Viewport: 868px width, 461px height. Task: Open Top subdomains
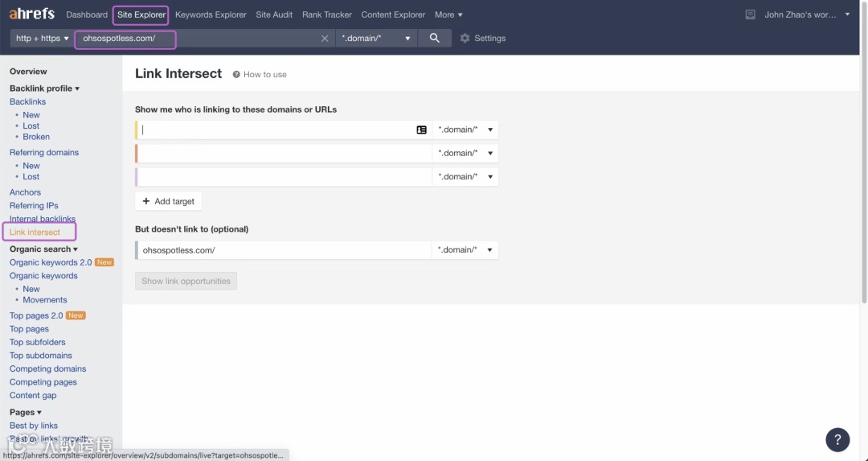tap(40, 355)
